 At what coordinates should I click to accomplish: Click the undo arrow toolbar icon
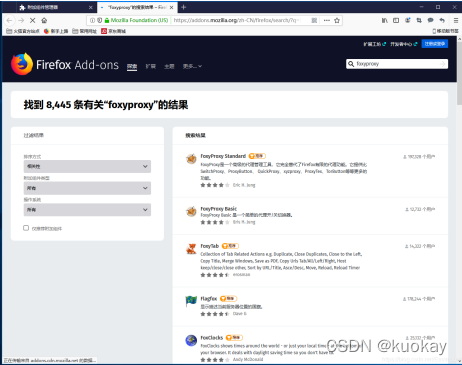442,20
